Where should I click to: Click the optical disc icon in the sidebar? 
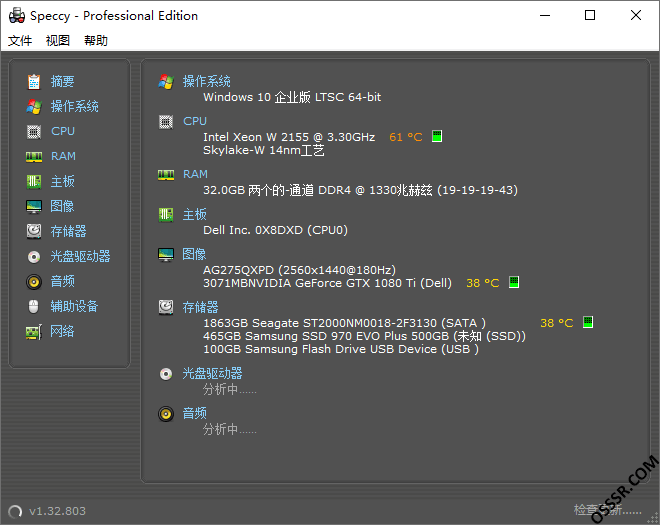click(x=34, y=257)
